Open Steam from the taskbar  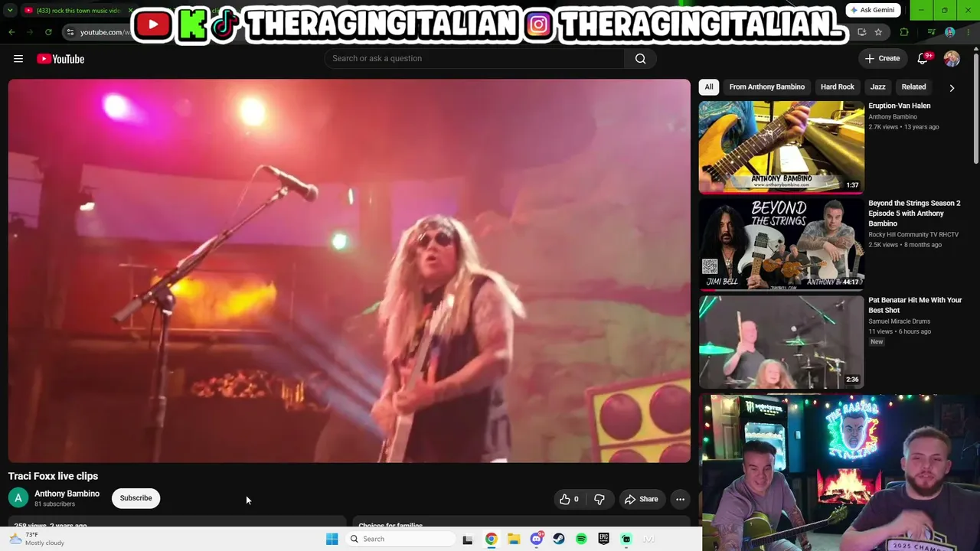559,539
